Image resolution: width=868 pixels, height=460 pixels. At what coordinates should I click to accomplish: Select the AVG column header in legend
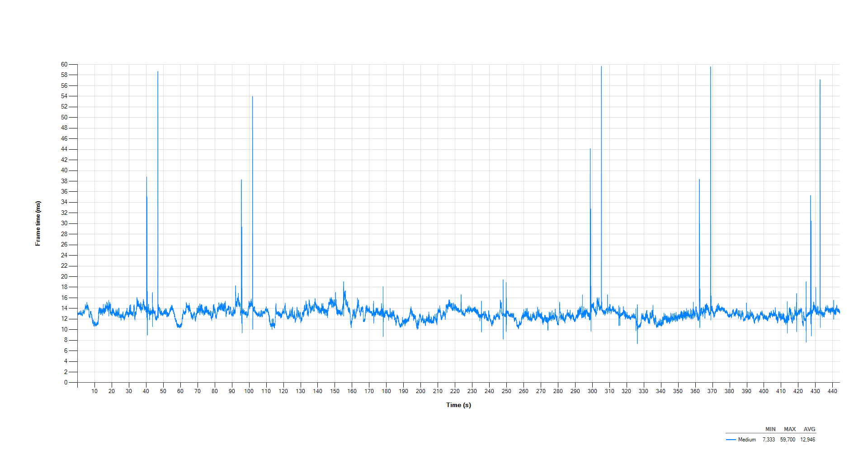click(809, 429)
